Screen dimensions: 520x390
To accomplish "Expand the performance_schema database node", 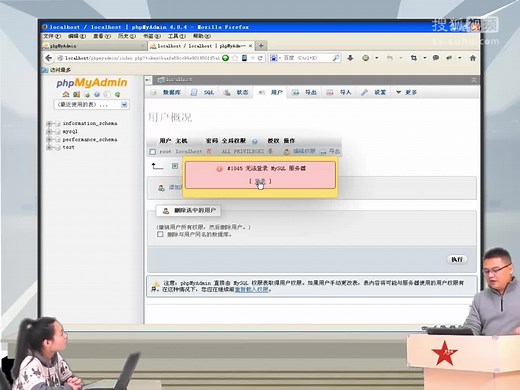I will point(49,139).
